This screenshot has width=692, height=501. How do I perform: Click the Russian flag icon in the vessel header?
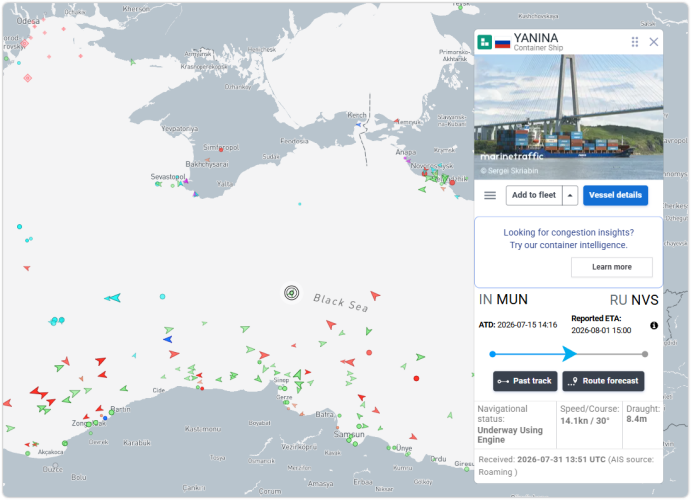pyautogui.click(x=502, y=43)
